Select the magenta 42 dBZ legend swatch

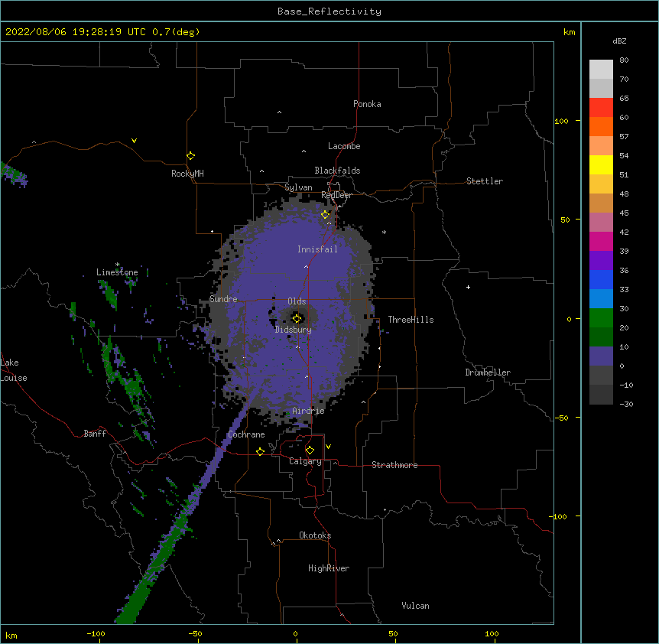click(601, 241)
